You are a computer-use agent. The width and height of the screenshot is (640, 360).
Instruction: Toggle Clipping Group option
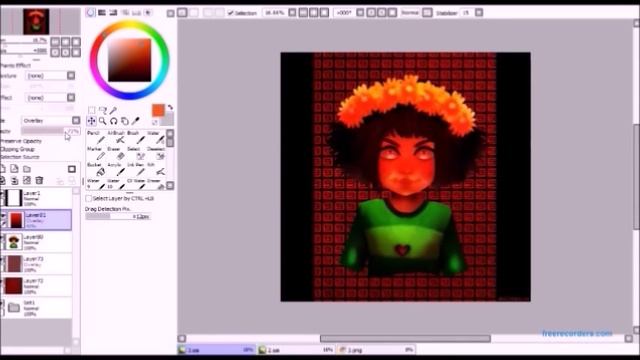[18, 149]
